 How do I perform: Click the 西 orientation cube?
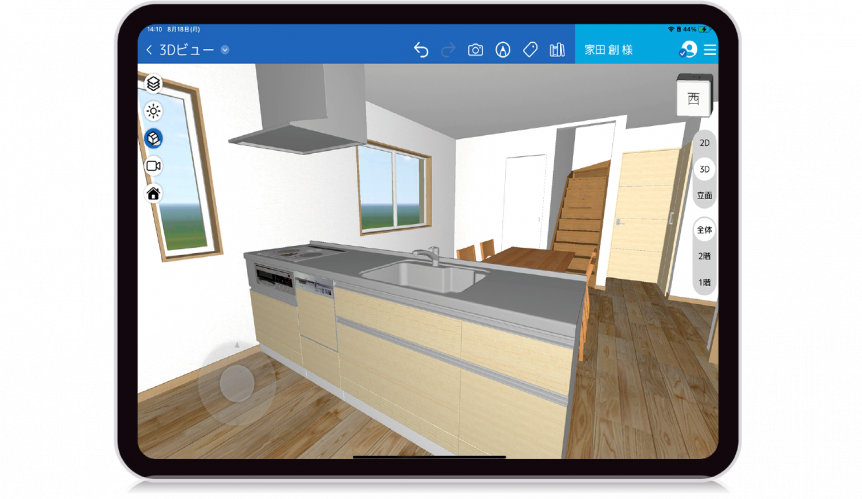coord(693,98)
